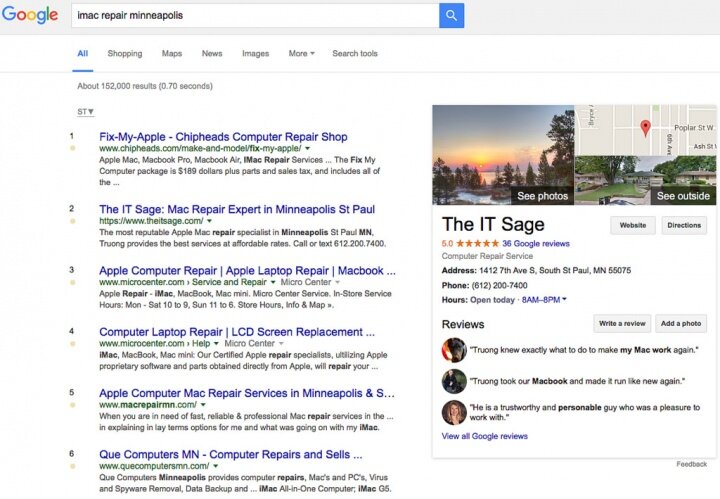720x499 pixels.
Task: Open Computer Laptop Repair LCD Screen result
Action: [x=237, y=332]
